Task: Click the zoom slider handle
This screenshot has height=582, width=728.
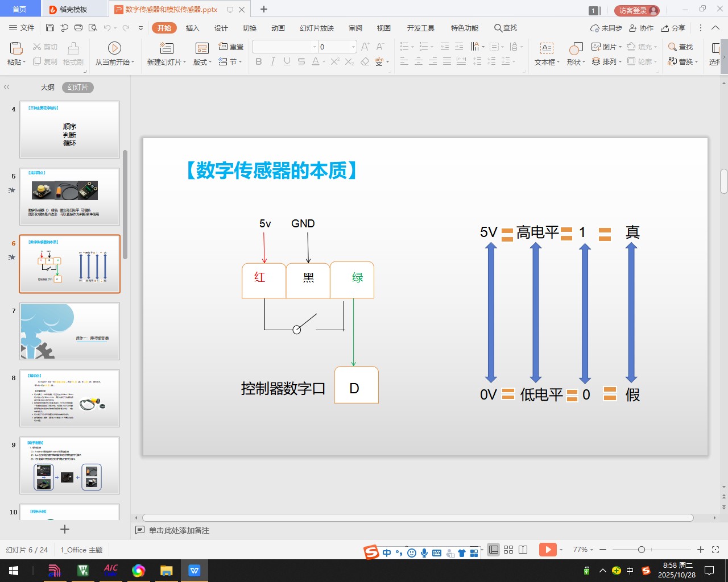Action: click(x=642, y=550)
